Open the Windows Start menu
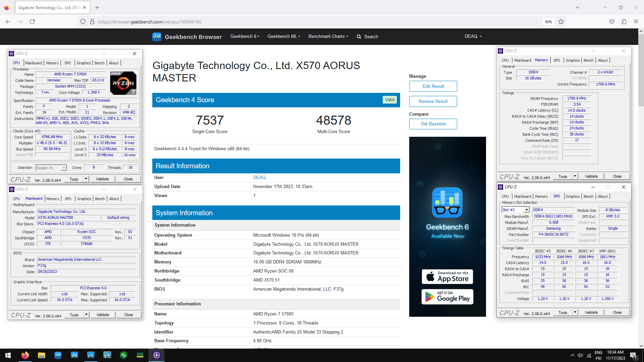Image resolution: width=644 pixels, height=362 pixels. coord(8,355)
